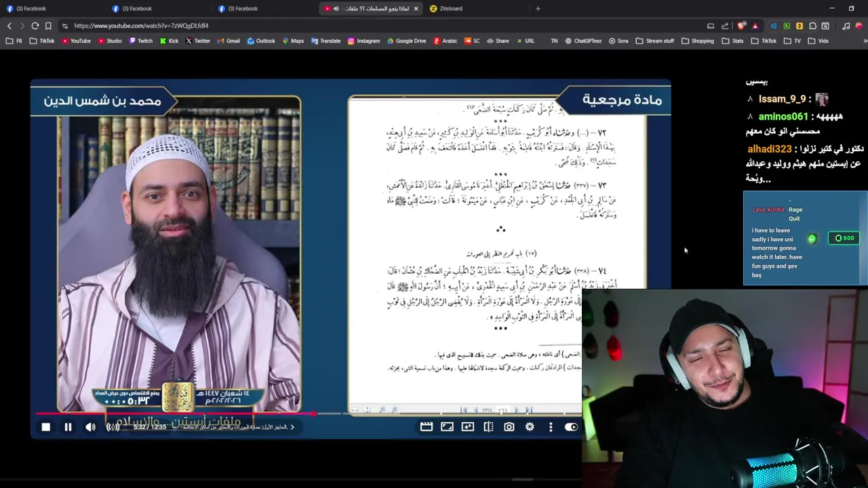Click chat username aminos061
Viewport: 868px width, 488px height.
(783, 117)
